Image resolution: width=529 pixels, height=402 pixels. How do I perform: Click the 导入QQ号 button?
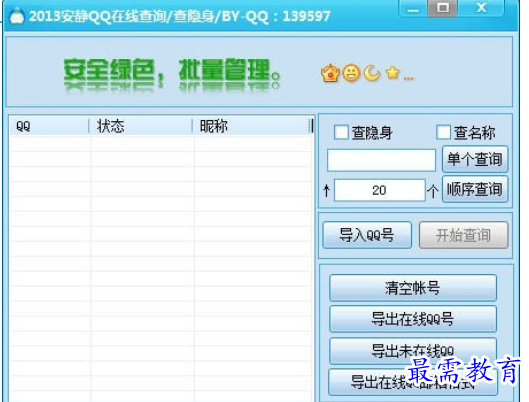[x=367, y=235]
